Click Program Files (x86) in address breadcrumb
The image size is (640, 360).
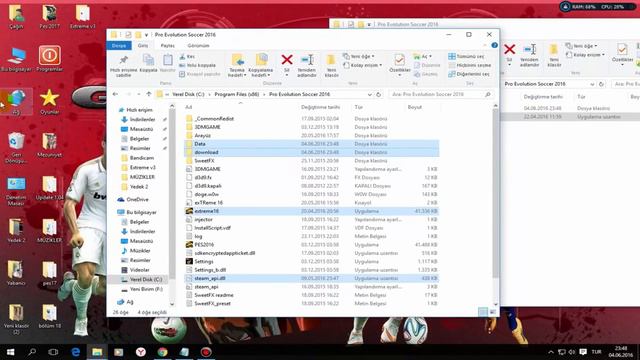point(237,94)
